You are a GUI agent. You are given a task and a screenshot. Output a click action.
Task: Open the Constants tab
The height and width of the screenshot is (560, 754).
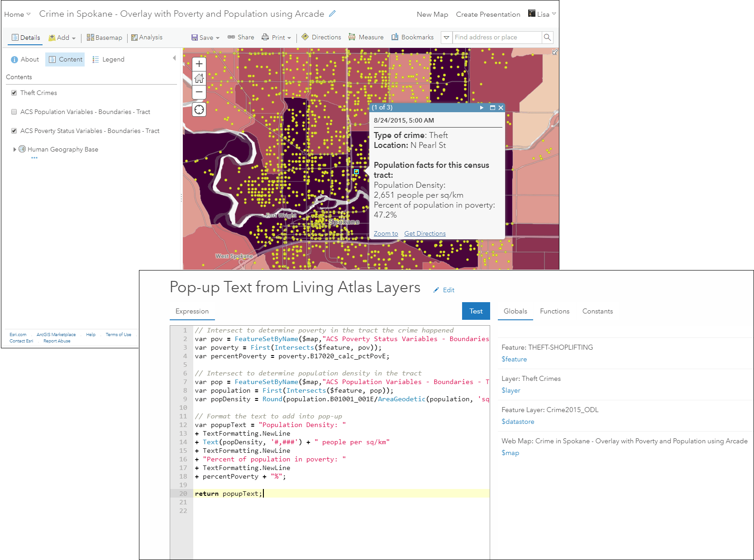point(597,311)
